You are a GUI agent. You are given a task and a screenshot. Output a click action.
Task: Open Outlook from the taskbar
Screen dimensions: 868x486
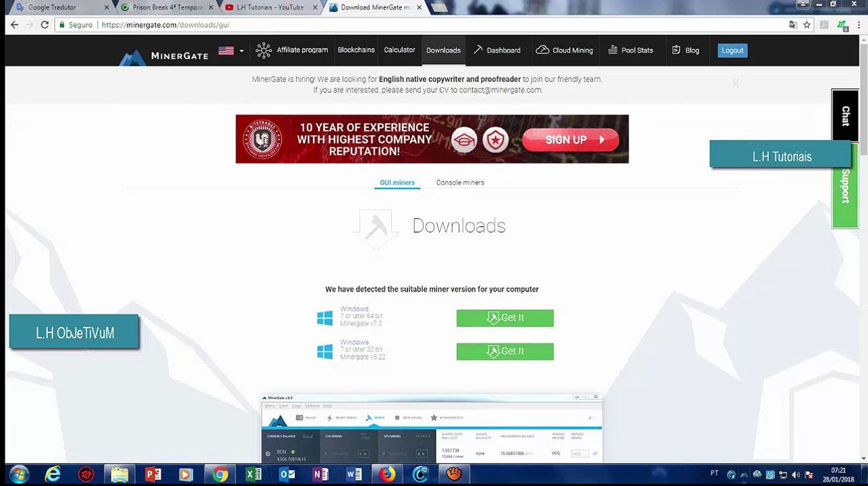pos(287,475)
